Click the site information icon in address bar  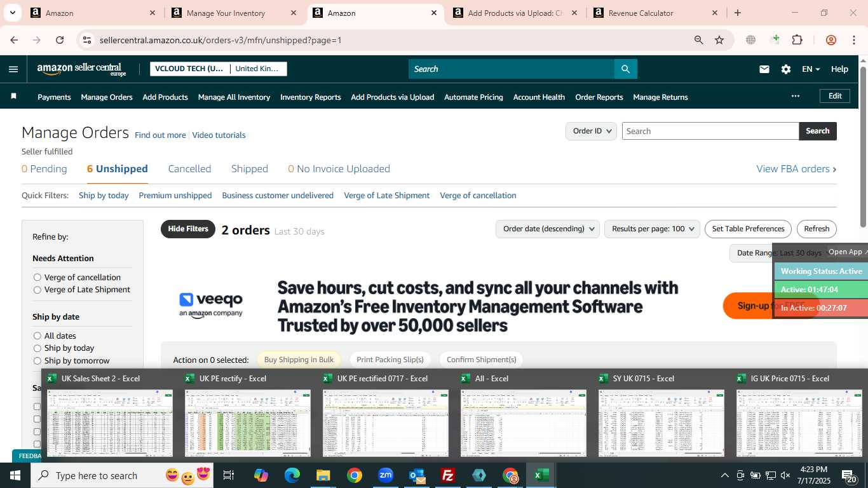pyautogui.click(x=87, y=40)
